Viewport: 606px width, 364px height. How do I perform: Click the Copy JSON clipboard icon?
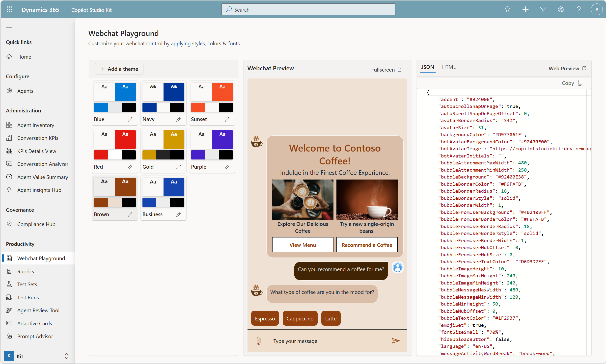pos(580,83)
